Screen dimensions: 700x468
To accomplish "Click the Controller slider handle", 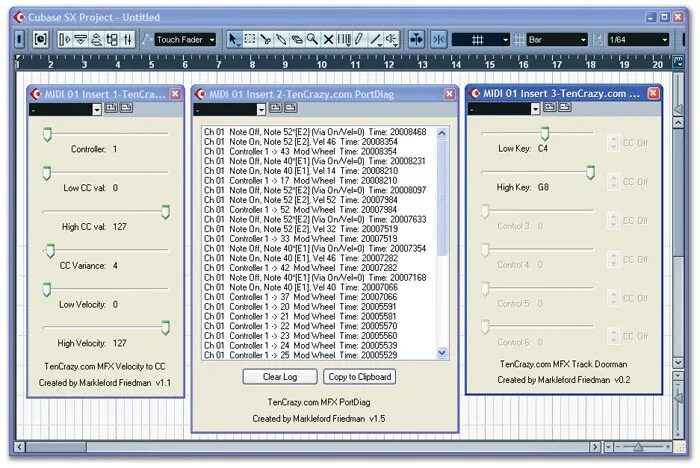I will [x=47, y=134].
